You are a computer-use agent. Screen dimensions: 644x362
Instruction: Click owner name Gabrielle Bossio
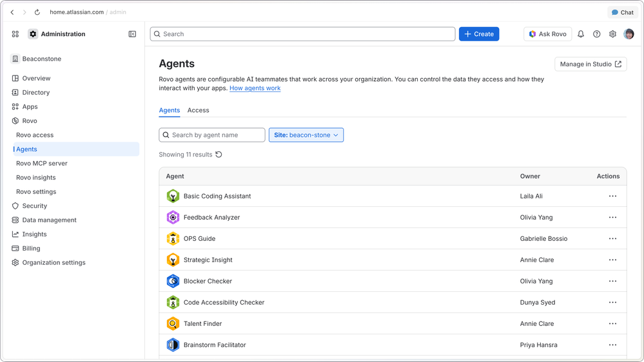(x=543, y=239)
